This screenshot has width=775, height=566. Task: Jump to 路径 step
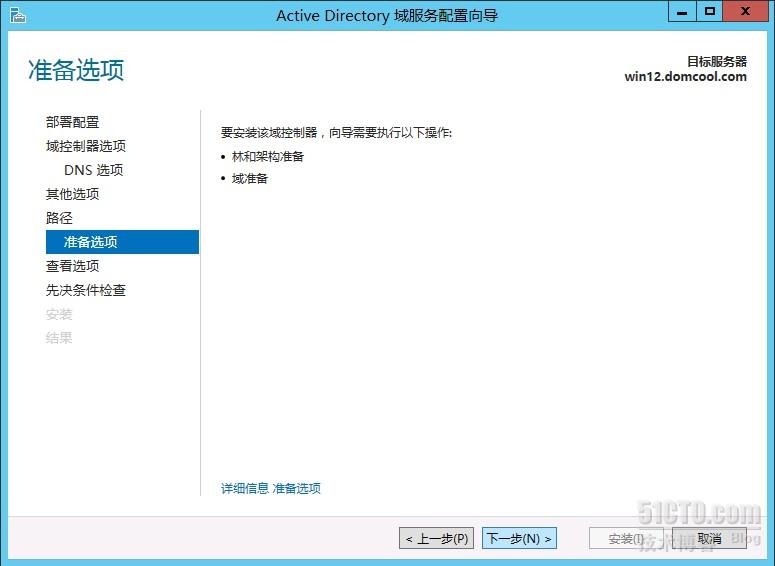coord(59,218)
